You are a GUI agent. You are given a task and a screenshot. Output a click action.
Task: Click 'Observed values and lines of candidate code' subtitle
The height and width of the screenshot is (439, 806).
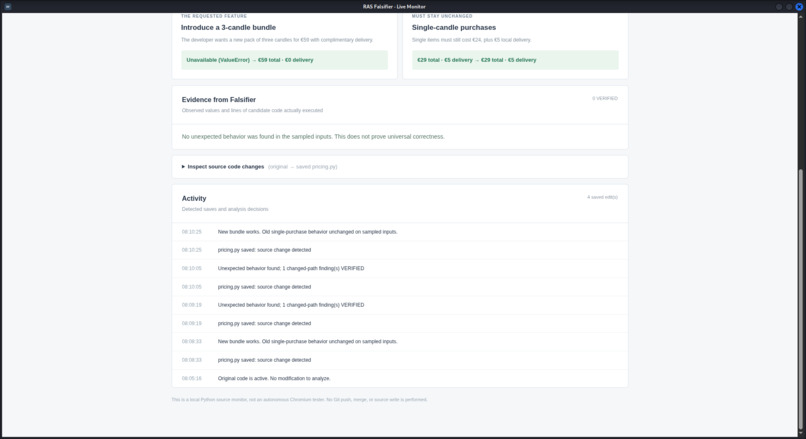click(252, 111)
